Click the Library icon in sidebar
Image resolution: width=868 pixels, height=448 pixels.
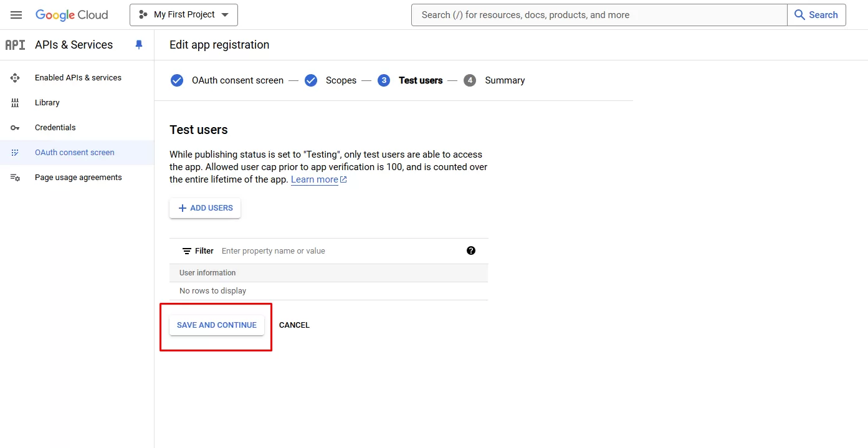(15, 103)
